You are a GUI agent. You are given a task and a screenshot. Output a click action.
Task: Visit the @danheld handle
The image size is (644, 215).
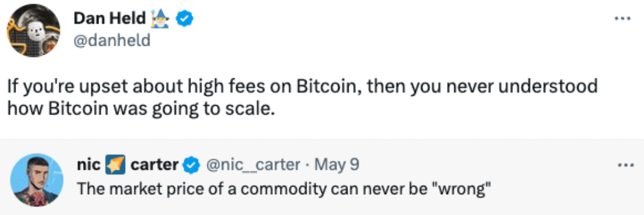click(x=112, y=41)
